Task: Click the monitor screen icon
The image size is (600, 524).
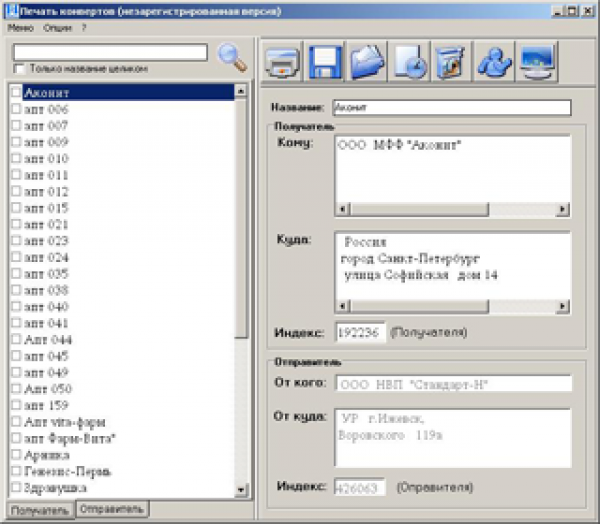Action: 537,62
